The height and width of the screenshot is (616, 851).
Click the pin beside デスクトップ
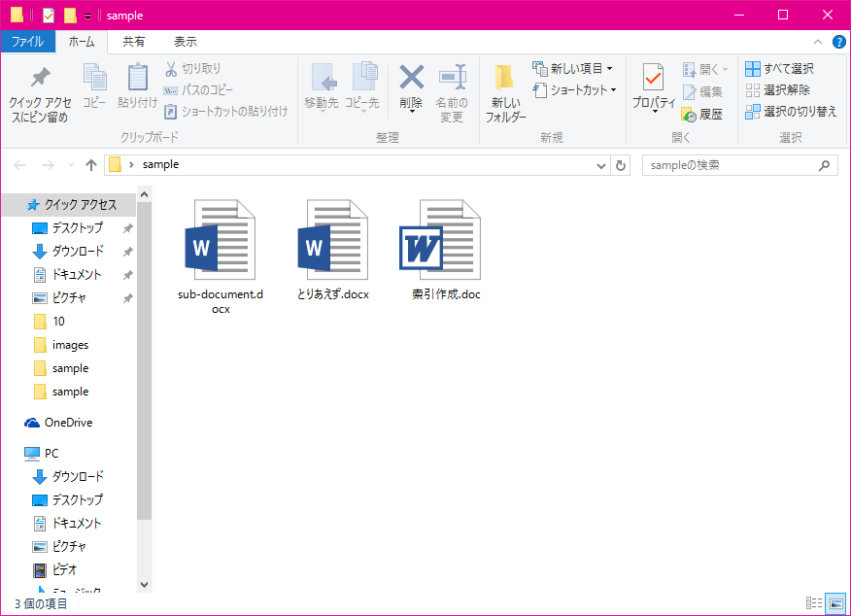tap(127, 228)
